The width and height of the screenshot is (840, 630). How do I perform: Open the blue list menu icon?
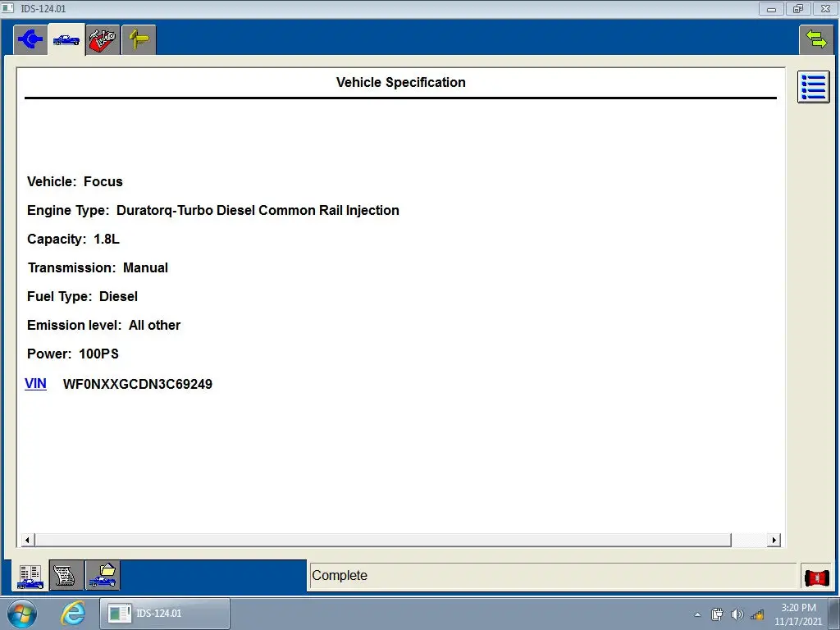pos(813,87)
